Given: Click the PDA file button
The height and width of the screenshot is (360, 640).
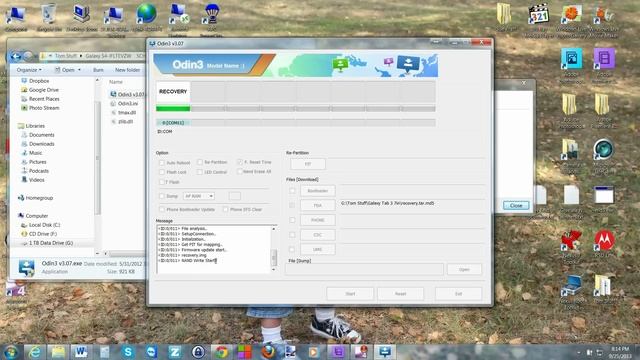Looking at the screenshot, I should (x=318, y=205).
